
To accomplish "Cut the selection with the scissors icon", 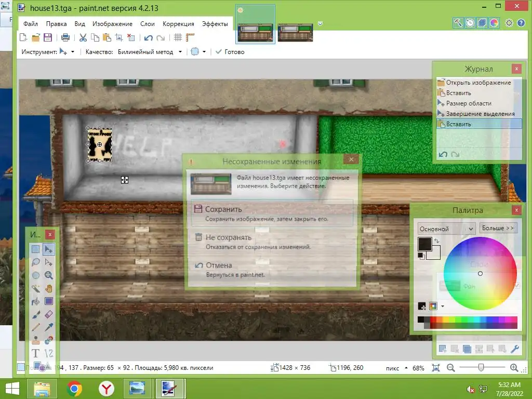I will [x=83, y=37].
